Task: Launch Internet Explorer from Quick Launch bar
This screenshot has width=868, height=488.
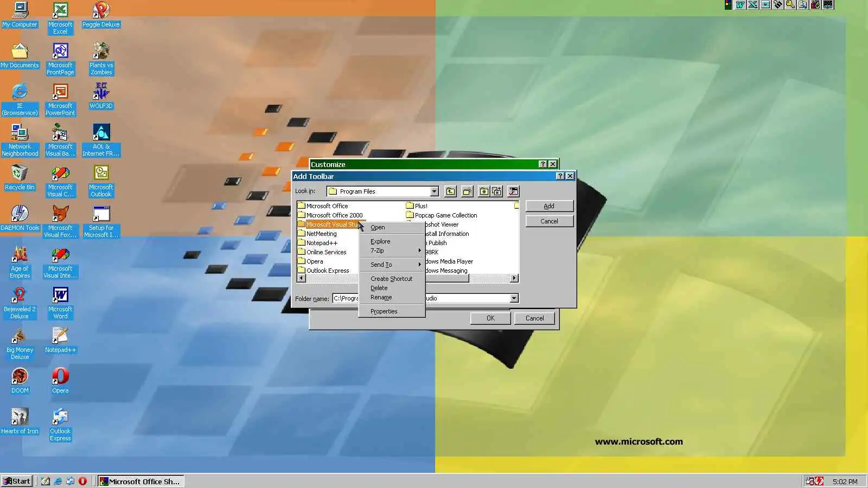Action: tap(58, 481)
